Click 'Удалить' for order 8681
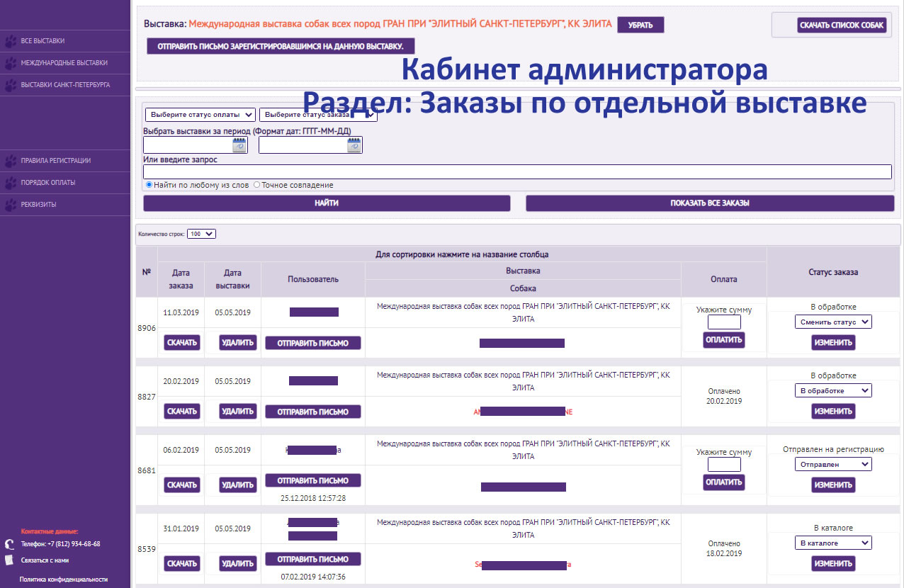Screen dimensions: 904x588 [x=237, y=485]
